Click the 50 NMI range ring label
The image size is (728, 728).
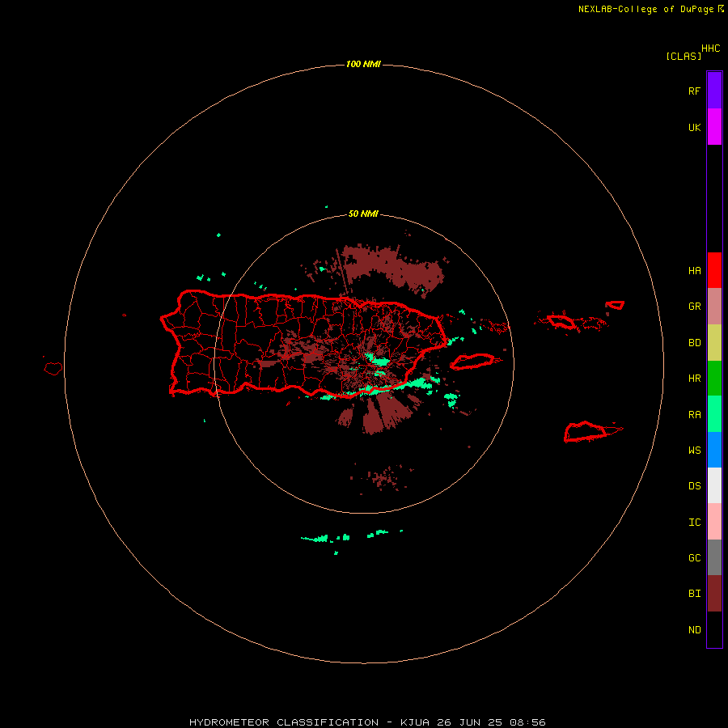click(363, 214)
